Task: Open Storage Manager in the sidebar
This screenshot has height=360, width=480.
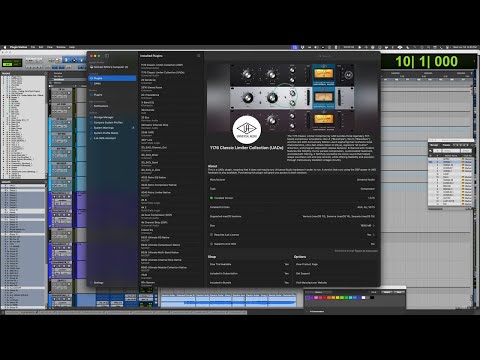Action: click(103, 117)
